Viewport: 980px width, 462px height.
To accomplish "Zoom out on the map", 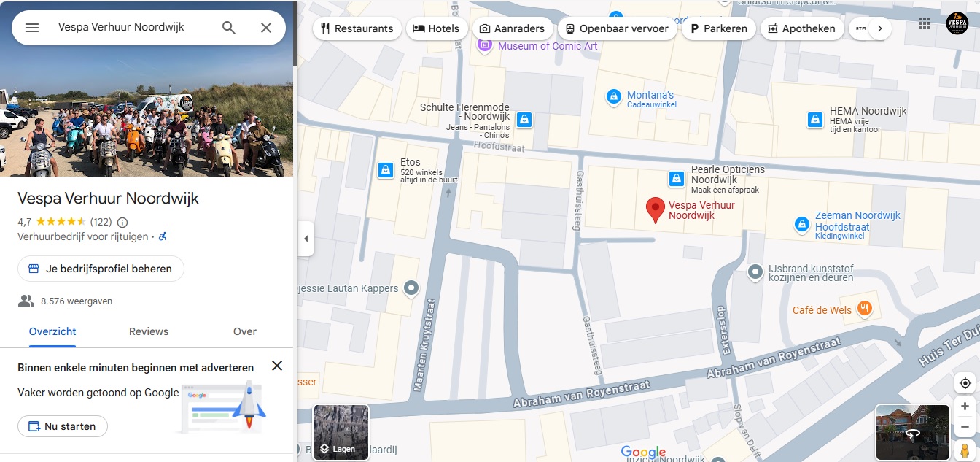I will coord(965,427).
